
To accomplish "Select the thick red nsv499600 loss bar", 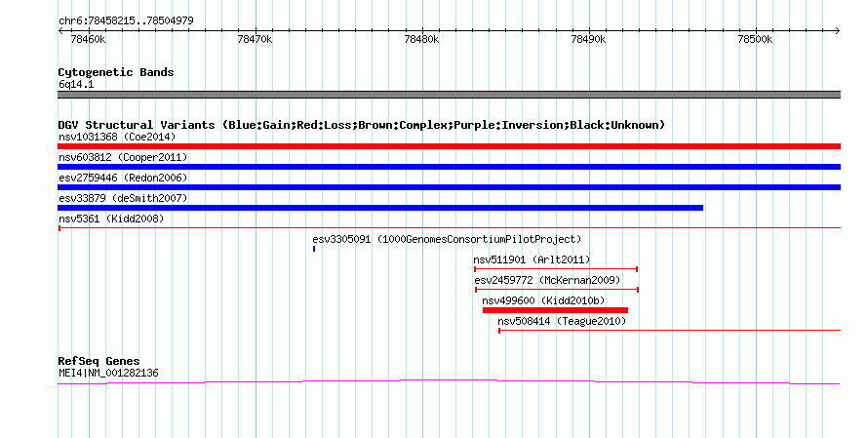I will (555, 310).
